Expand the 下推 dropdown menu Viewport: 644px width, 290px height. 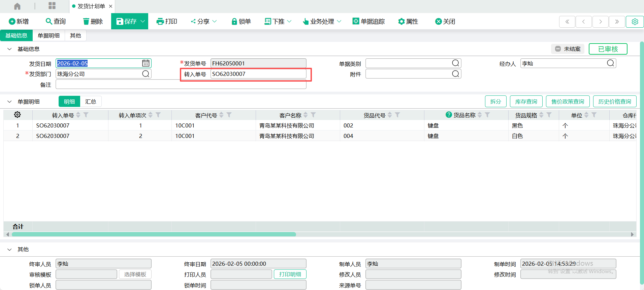pyautogui.click(x=289, y=22)
